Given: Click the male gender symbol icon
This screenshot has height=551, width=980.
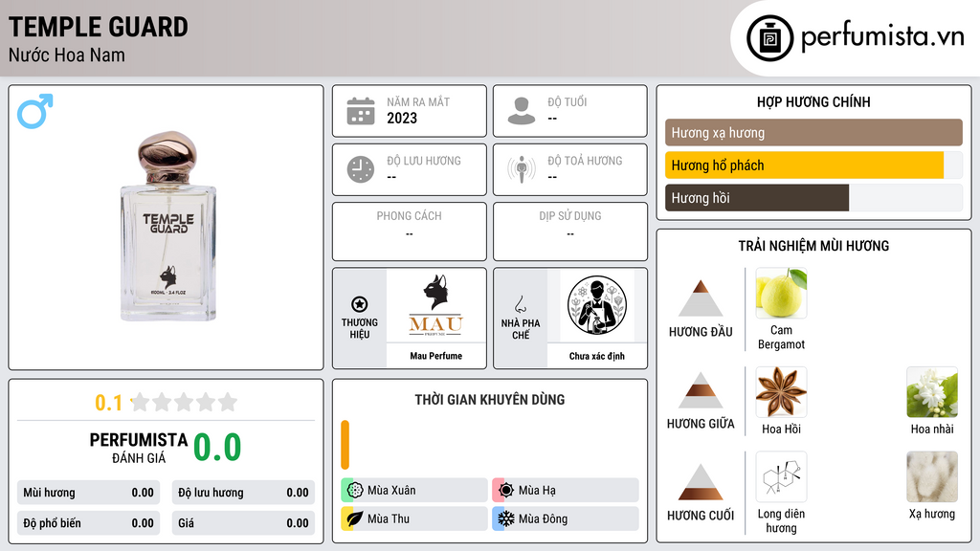Looking at the screenshot, I should pyautogui.click(x=35, y=111).
